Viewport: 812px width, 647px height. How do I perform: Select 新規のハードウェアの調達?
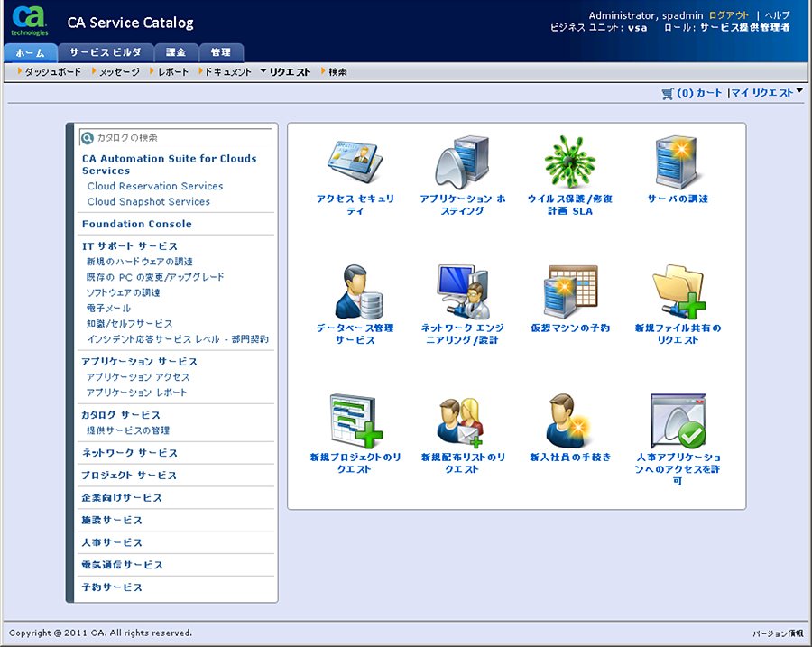[x=139, y=262]
